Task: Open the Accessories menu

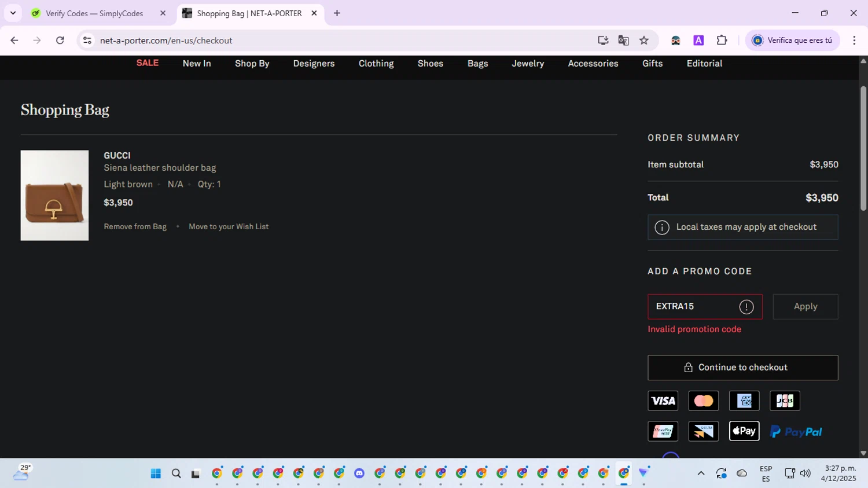Action: click(593, 64)
